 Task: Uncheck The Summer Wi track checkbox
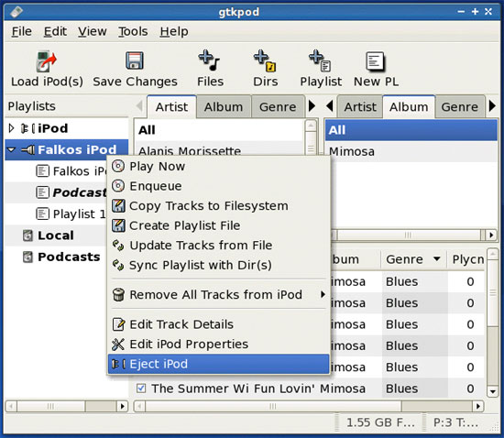point(141,389)
